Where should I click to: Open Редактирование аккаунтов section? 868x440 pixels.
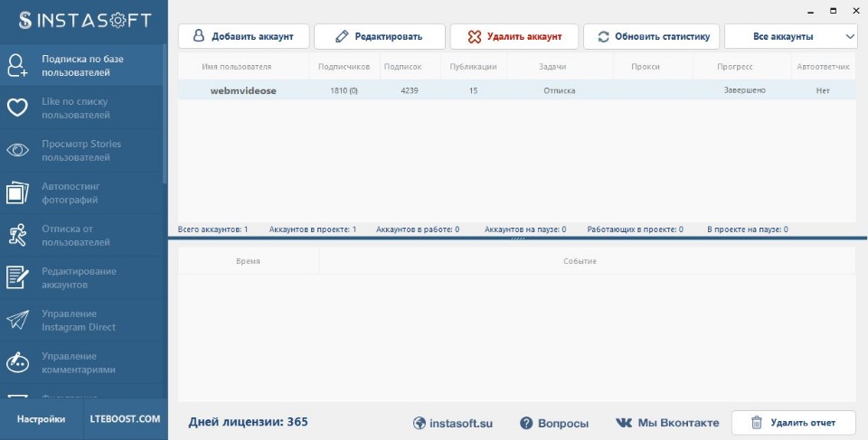[80, 277]
